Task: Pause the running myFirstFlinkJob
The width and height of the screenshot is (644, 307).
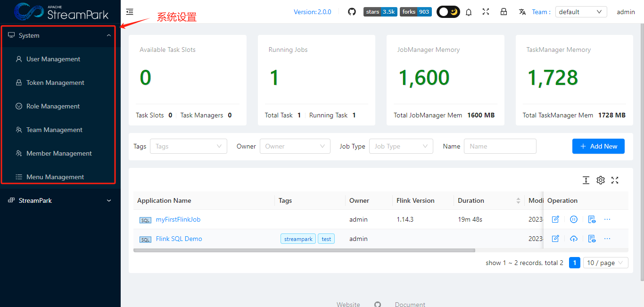Action: pos(574,219)
